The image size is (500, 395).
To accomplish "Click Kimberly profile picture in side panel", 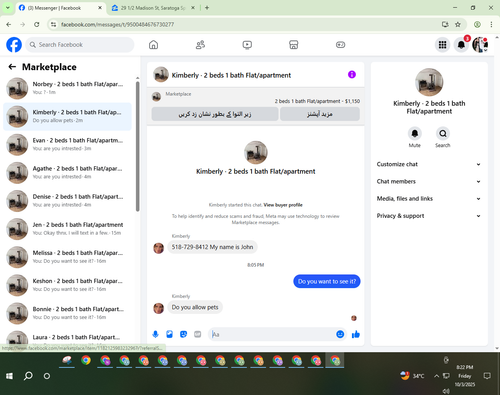I will coord(429,82).
